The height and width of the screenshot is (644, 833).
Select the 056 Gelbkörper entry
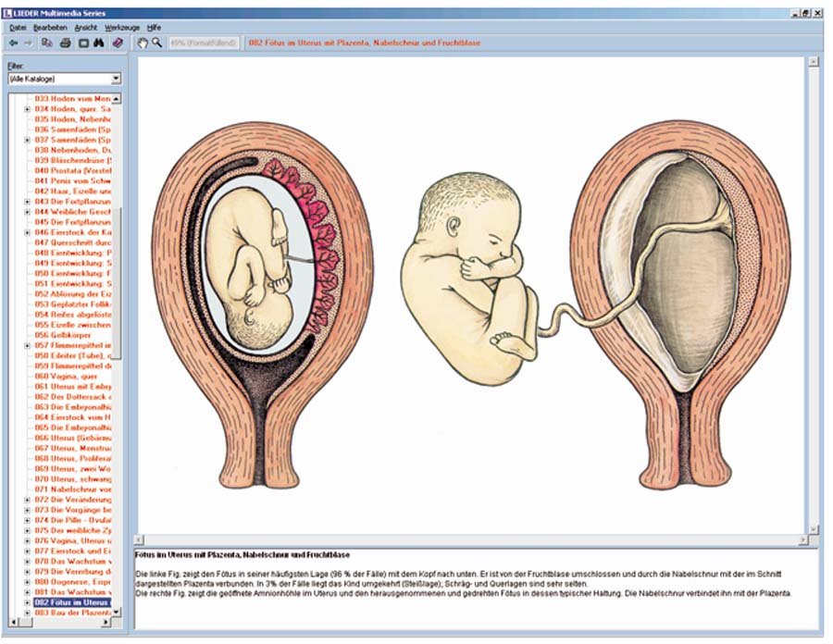(58, 335)
